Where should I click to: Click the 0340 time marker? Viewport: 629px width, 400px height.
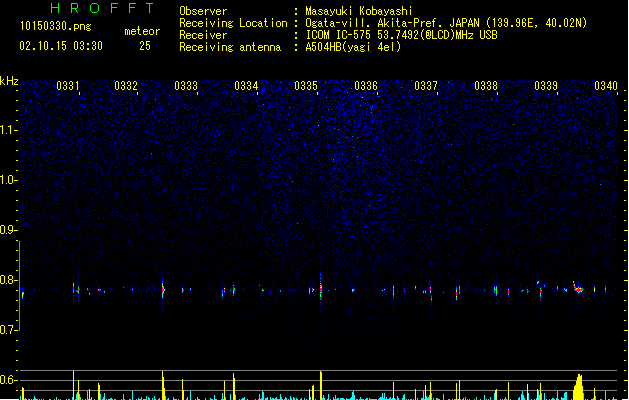pyautogui.click(x=606, y=85)
